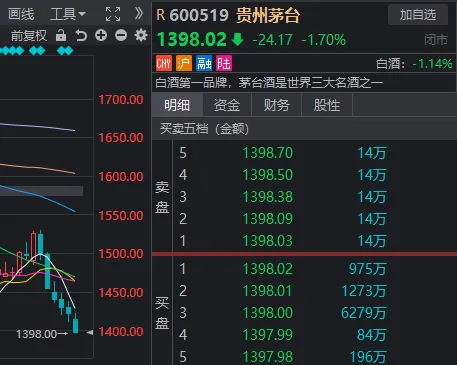Click the 1273万 buy amount
This screenshot has height=365, width=457.
tap(364, 291)
